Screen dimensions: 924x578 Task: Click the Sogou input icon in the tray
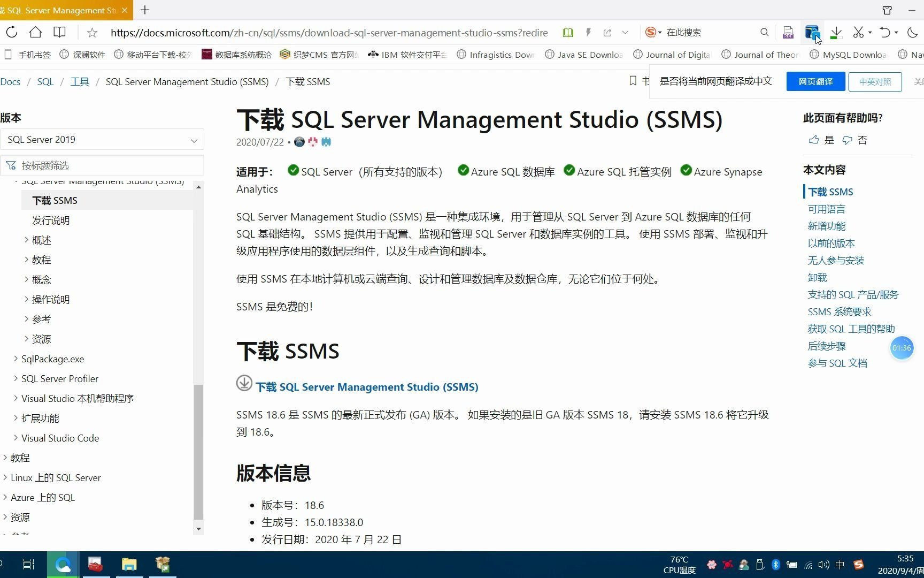click(859, 564)
